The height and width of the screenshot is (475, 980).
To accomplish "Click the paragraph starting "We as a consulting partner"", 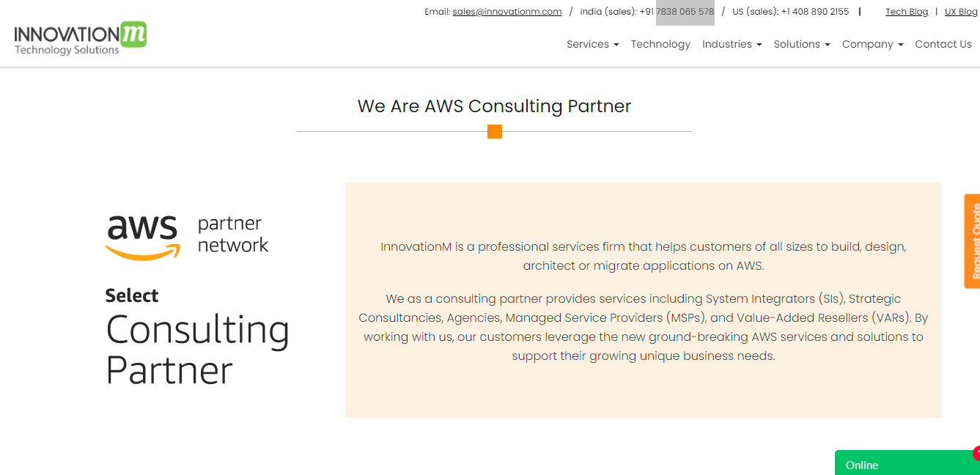I will point(643,327).
